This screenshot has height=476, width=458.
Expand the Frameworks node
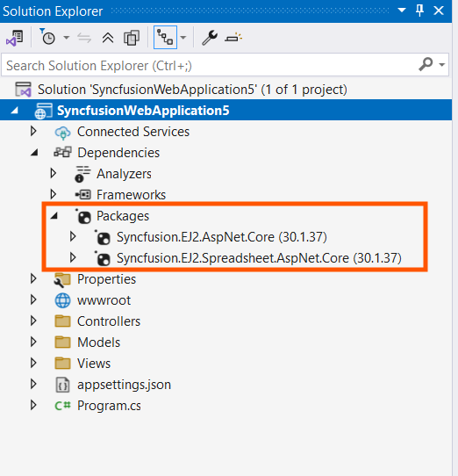tap(54, 194)
